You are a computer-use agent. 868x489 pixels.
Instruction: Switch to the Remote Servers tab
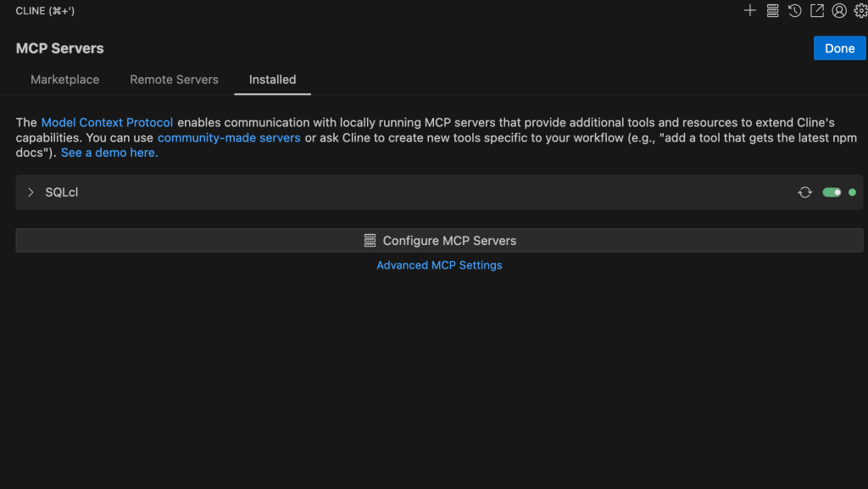click(174, 80)
